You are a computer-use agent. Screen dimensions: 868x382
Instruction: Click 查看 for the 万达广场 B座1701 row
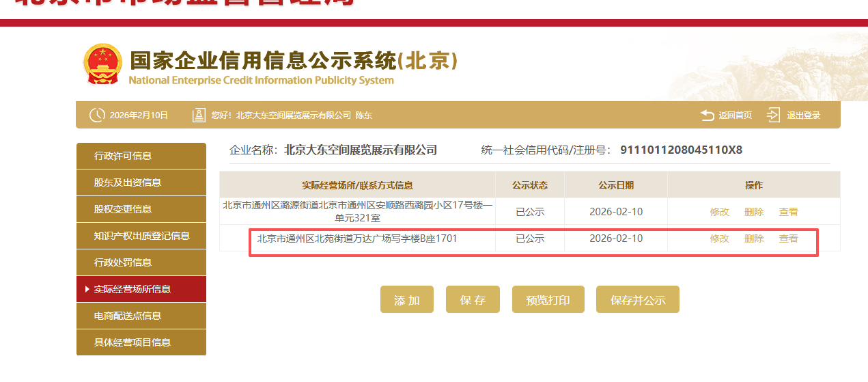tap(789, 238)
